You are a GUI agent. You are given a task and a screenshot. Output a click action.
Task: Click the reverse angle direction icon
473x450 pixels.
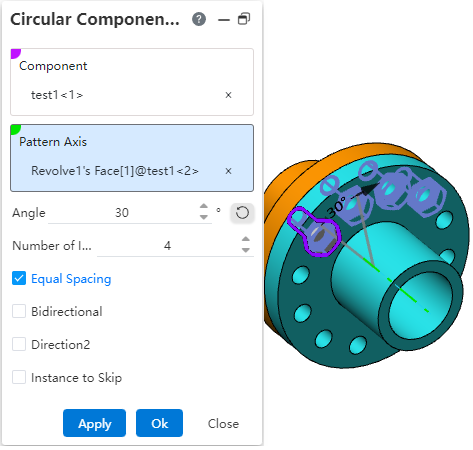coord(242,213)
